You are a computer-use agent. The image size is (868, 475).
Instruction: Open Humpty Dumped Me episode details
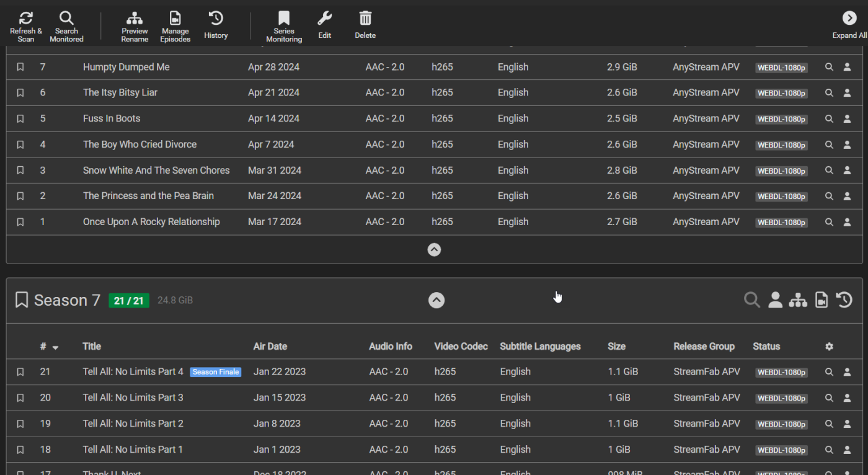click(x=126, y=67)
